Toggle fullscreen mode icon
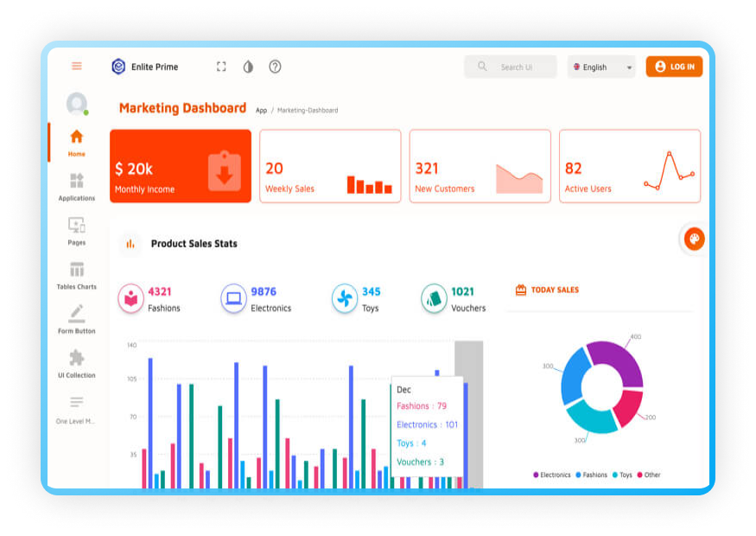The image size is (756, 536). coord(221,67)
